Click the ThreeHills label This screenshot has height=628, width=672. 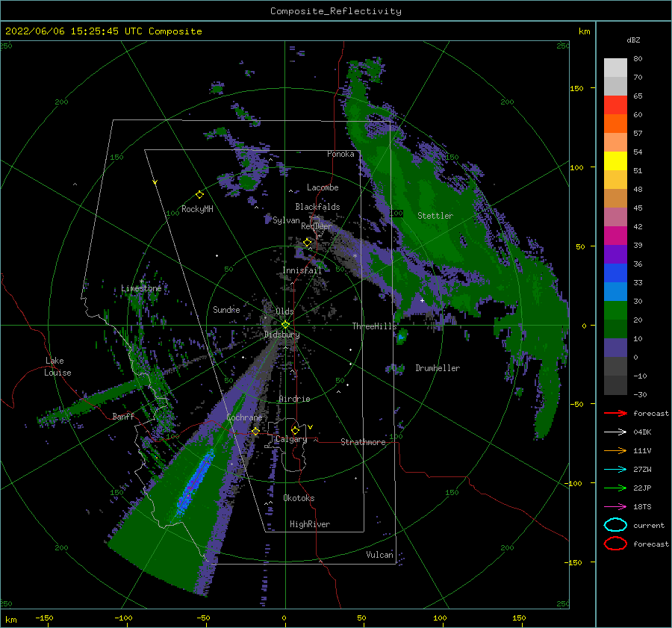(375, 326)
